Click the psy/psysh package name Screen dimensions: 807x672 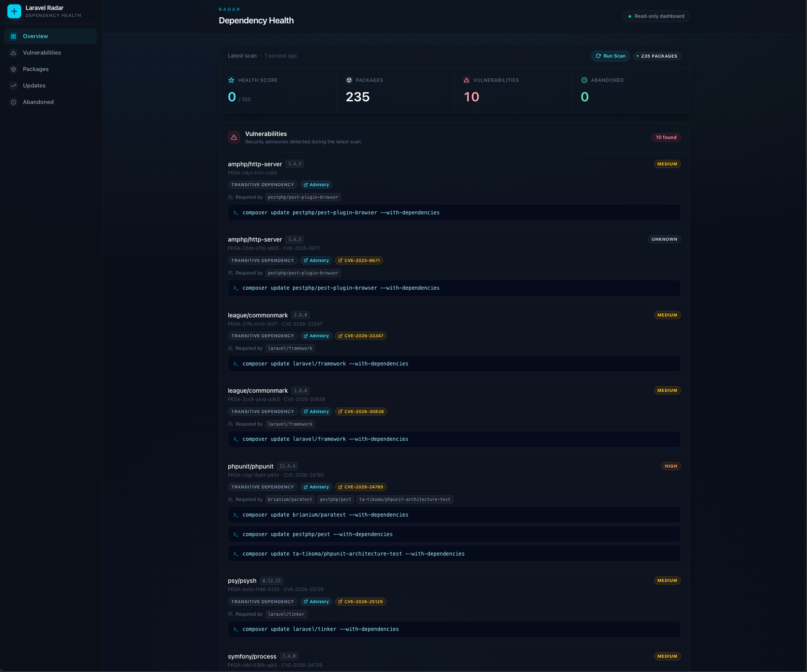point(242,581)
